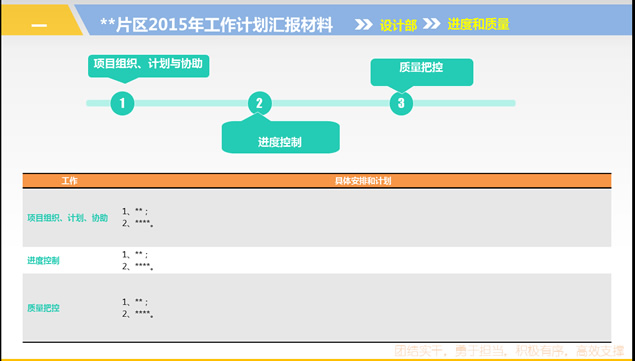Click the 具体安排和计划 column header

pyautogui.click(x=363, y=181)
